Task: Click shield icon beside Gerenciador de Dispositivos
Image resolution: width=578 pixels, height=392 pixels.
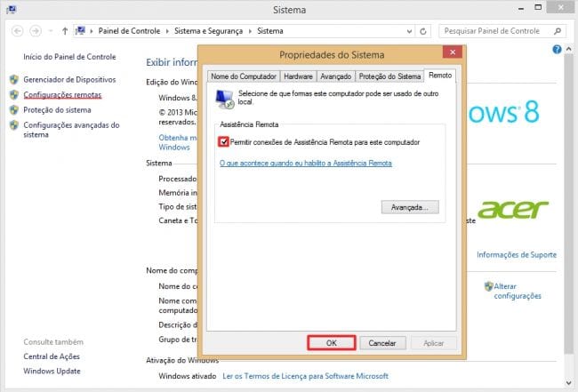Action: [x=14, y=80]
